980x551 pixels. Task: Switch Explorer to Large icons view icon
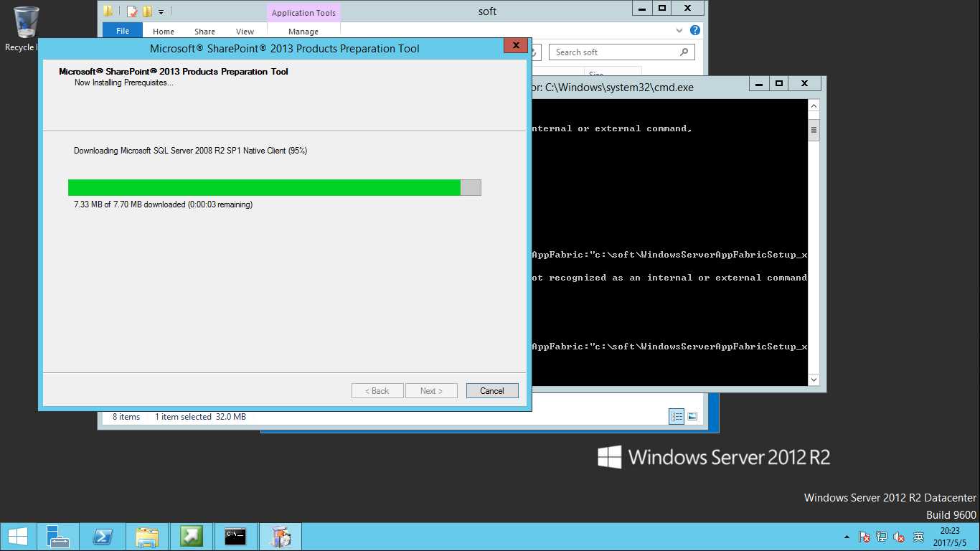click(692, 417)
